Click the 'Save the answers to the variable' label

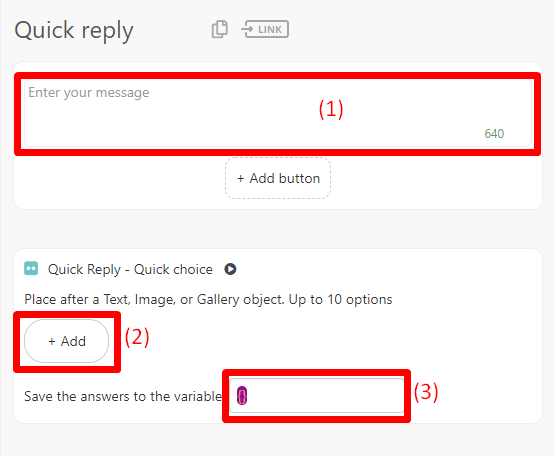pos(123,396)
